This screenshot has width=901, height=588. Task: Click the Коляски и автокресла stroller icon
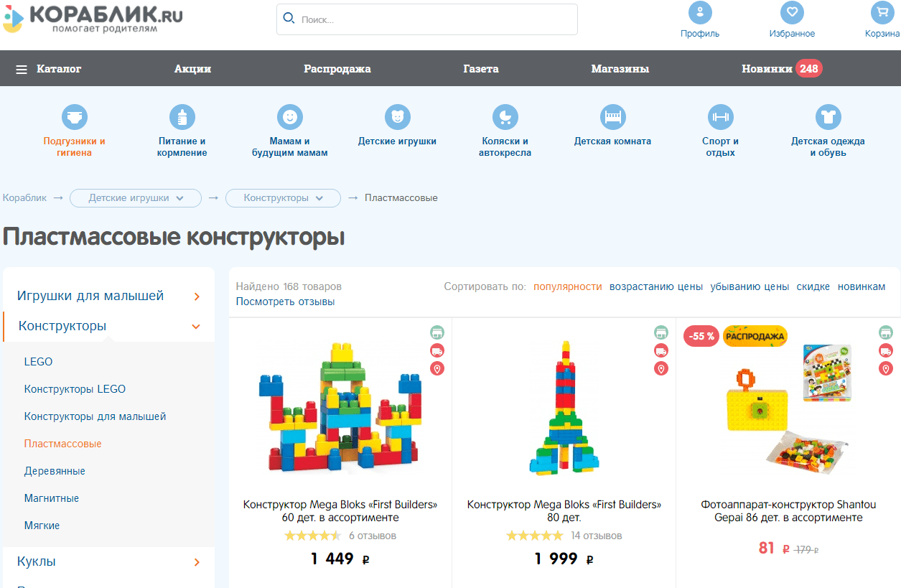[505, 117]
